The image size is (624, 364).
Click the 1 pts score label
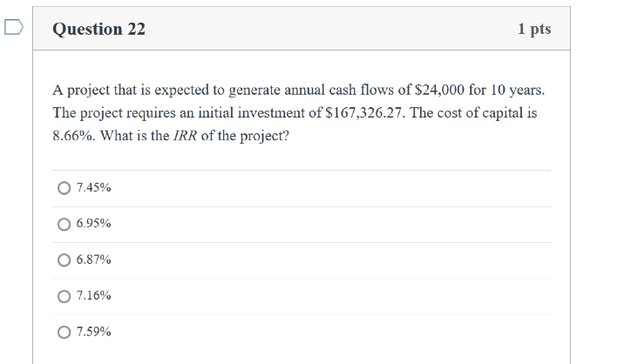pyautogui.click(x=533, y=29)
